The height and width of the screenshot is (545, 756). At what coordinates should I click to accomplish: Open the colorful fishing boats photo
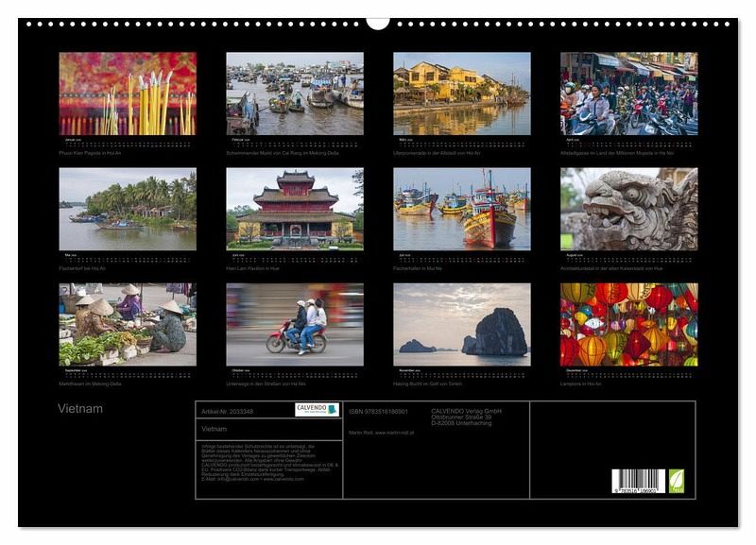click(461, 209)
